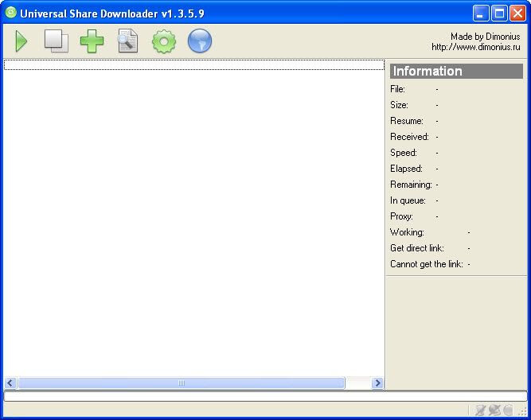
Task: Click the crossed-out globe status bar icon
Action: click(494, 410)
